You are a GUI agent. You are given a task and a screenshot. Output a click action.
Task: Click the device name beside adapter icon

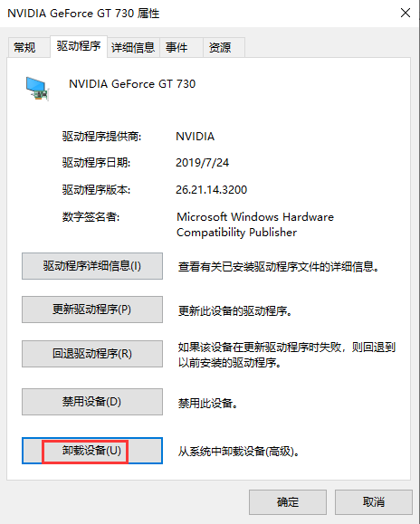pyautogui.click(x=132, y=84)
